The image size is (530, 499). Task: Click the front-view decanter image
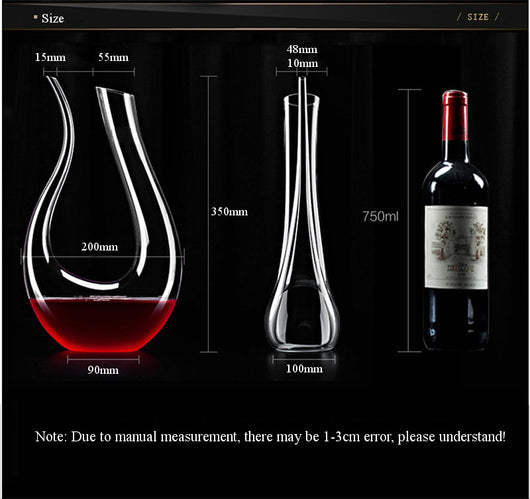pos(302,214)
